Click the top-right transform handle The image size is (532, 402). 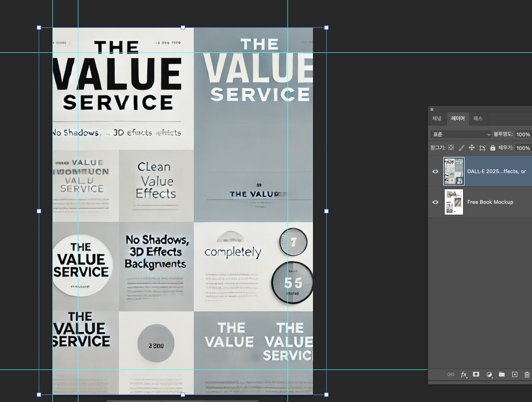pyautogui.click(x=326, y=27)
